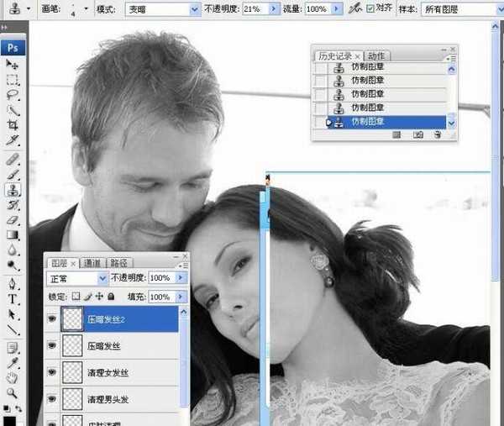Open the layer blend mode dropdown showing 正常
Screen dimensions: 504x426
point(77,278)
